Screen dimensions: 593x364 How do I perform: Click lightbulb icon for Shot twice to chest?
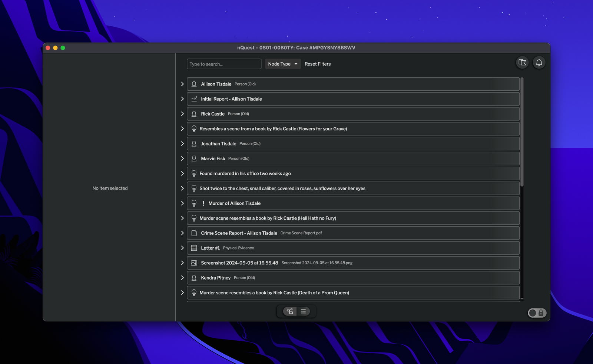click(194, 188)
